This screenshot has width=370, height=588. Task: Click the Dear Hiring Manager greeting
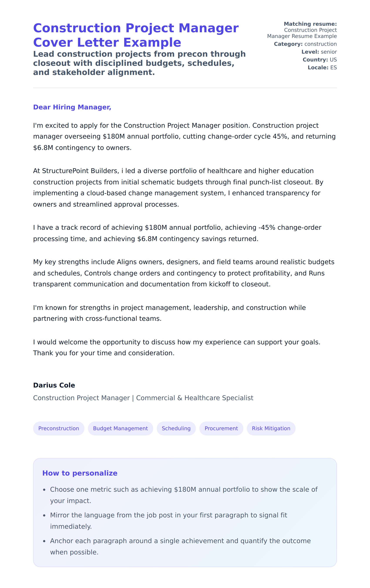pyautogui.click(x=72, y=107)
